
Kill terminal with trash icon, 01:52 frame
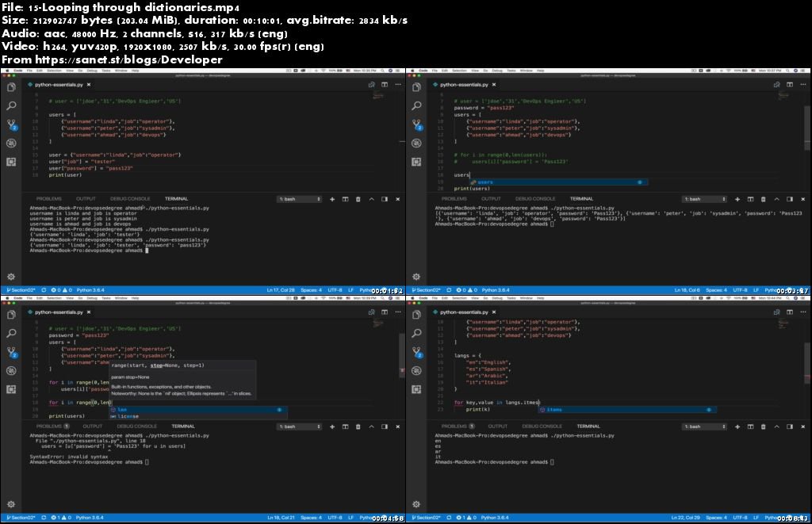pos(358,199)
